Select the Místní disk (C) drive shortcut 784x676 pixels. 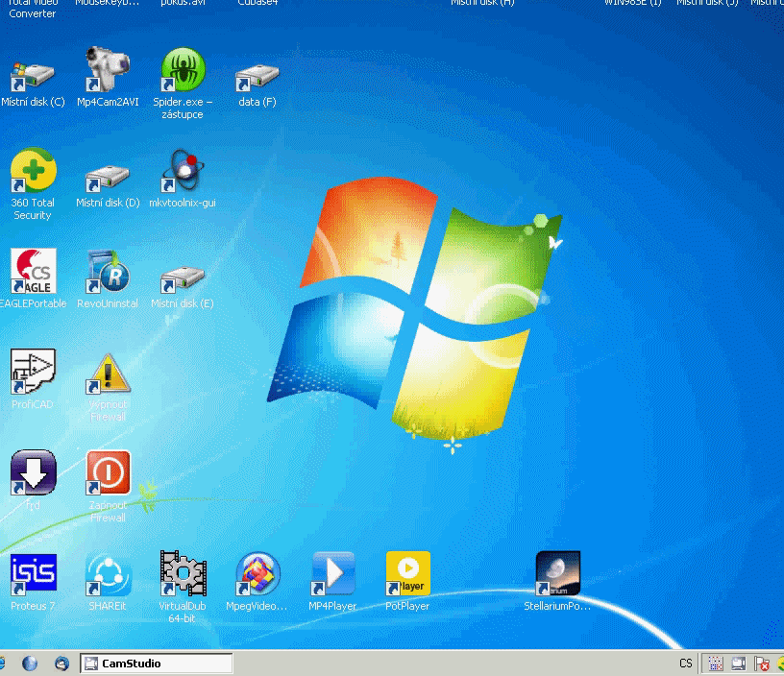pos(33,77)
